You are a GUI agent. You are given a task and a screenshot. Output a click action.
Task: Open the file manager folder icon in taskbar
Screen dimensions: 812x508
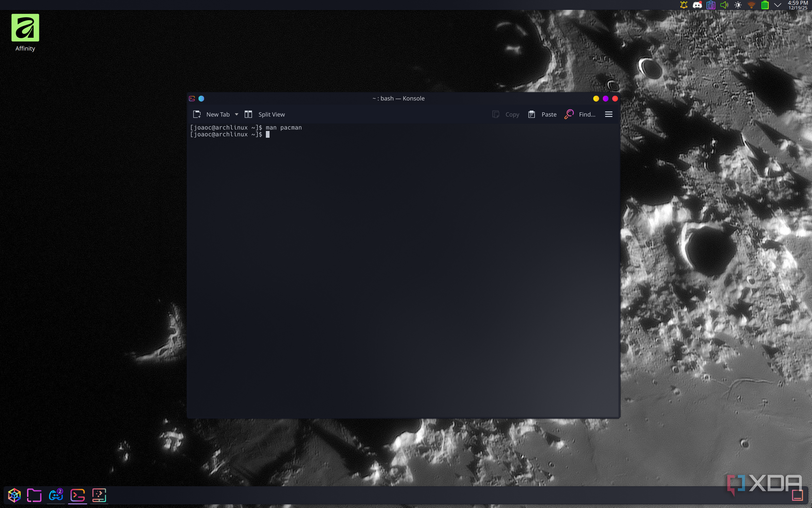pos(34,495)
